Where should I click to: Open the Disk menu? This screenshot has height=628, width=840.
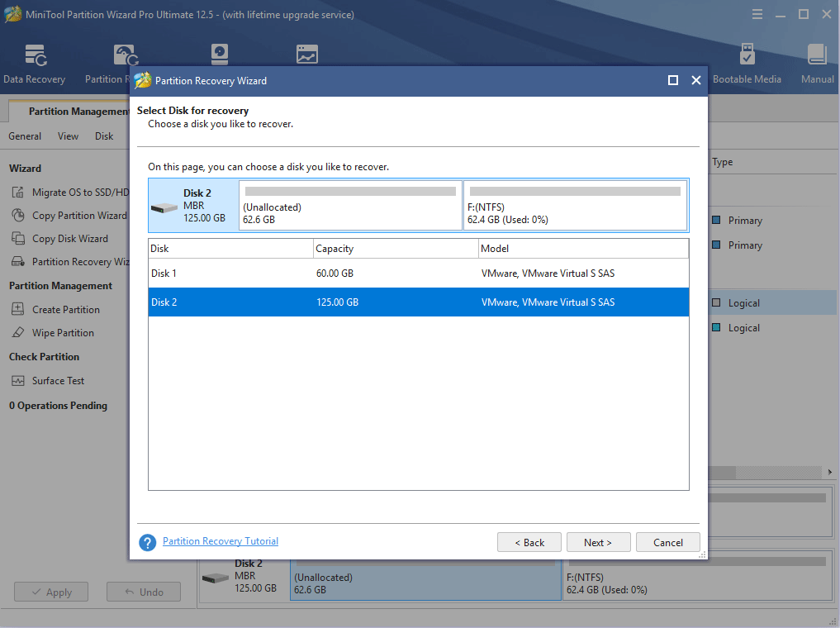104,136
